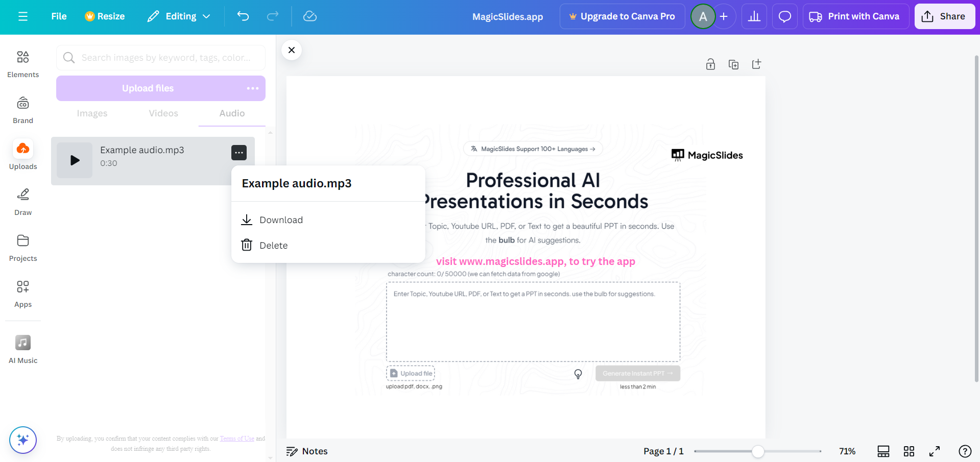Click the Upload files button
This screenshot has width=980, height=462.
148,88
